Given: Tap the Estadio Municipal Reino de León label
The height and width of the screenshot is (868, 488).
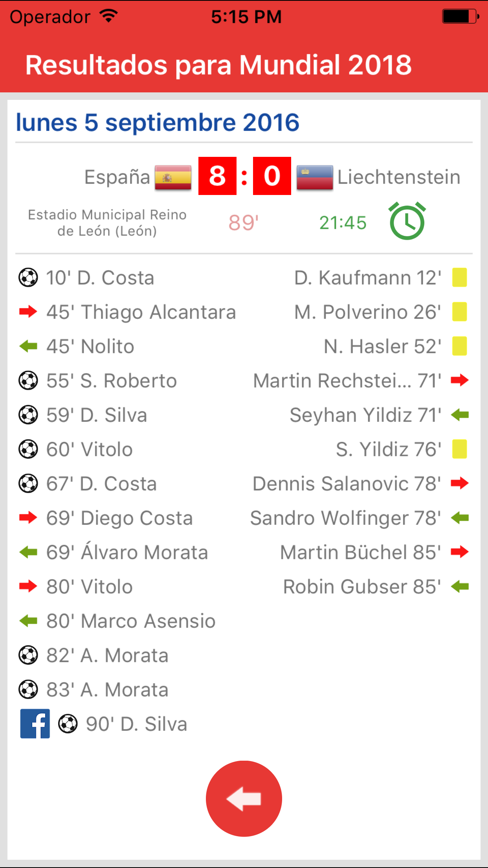Looking at the screenshot, I should (x=107, y=223).
